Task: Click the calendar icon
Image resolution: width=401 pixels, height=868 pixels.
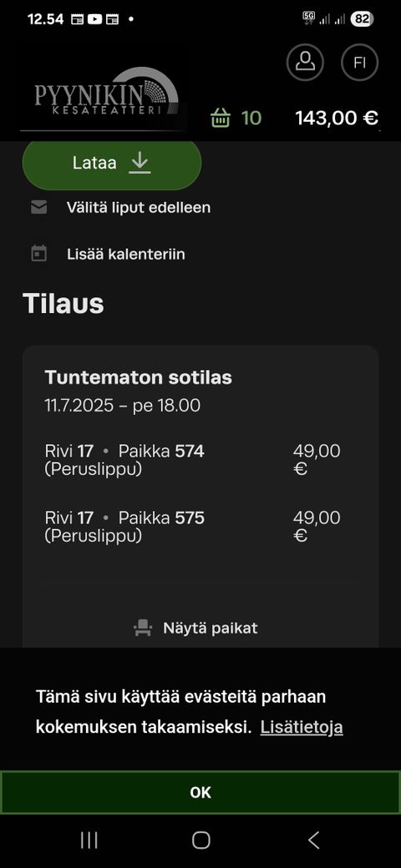Action: (38, 254)
